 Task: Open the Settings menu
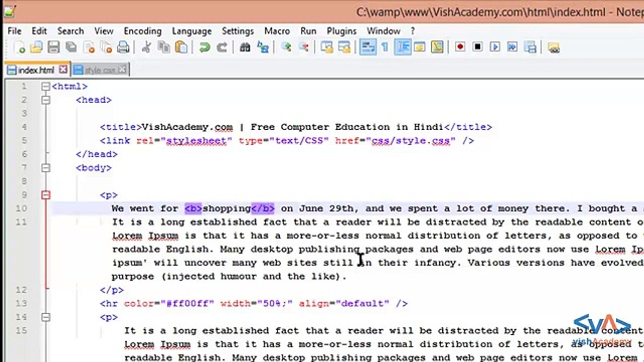[x=237, y=31]
